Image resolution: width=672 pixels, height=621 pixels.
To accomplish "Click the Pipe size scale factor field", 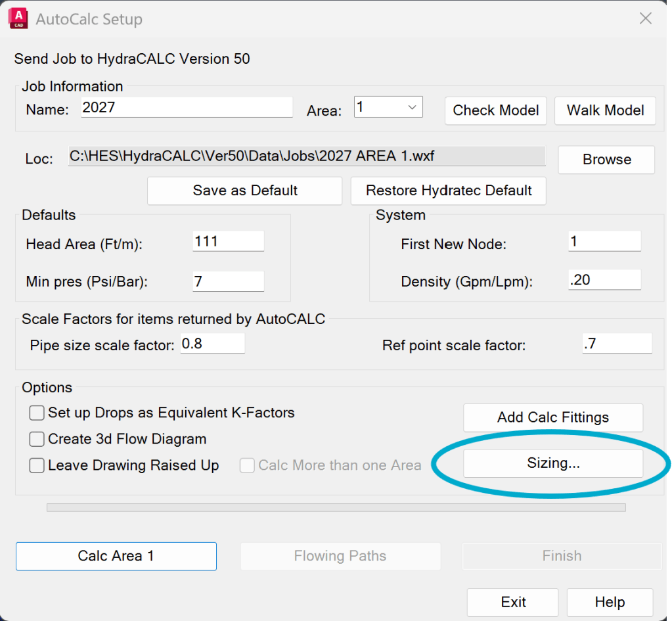I will (213, 344).
